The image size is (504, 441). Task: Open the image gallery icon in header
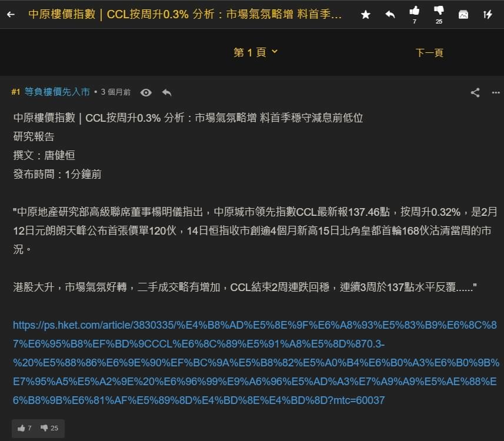click(463, 15)
